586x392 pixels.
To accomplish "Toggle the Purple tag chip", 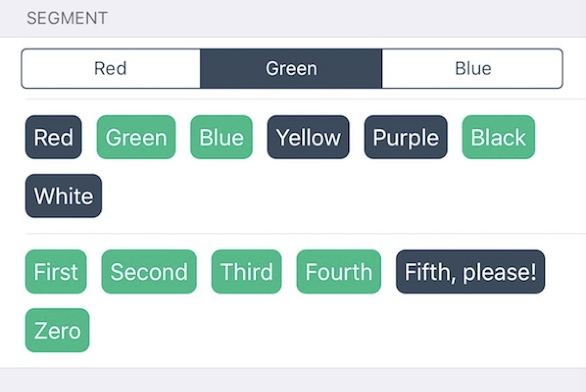I will tap(406, 137).
